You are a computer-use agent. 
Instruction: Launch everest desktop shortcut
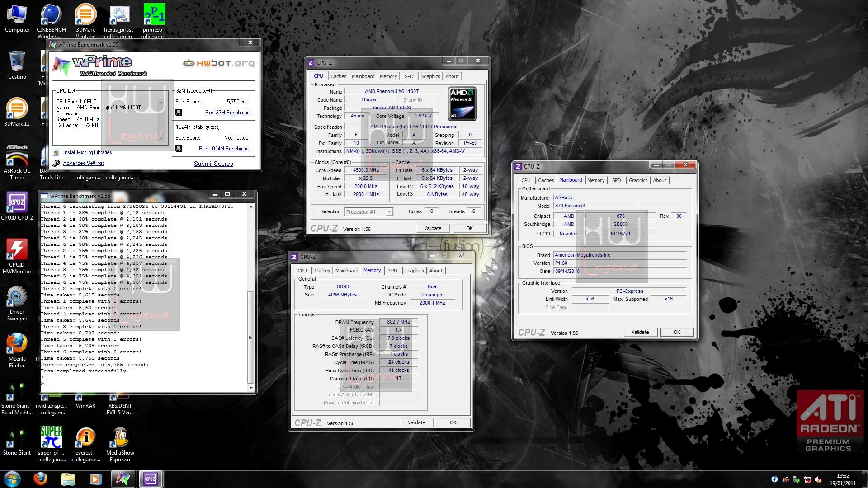tap(85, 444)
